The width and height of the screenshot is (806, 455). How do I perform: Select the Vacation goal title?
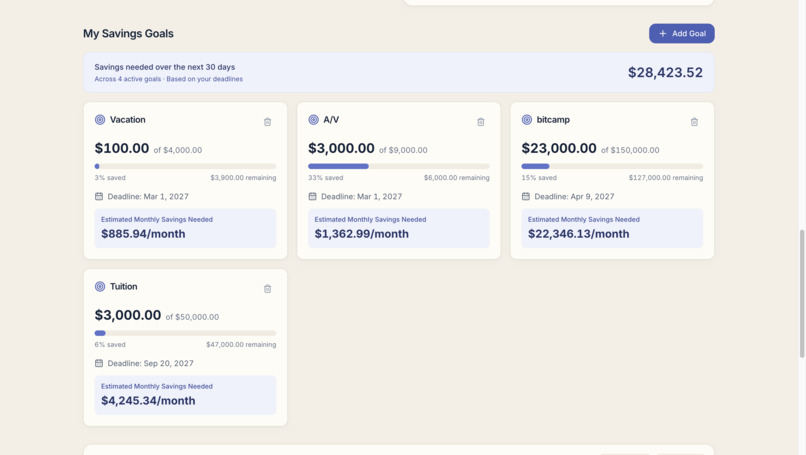(x=127, y=120)
